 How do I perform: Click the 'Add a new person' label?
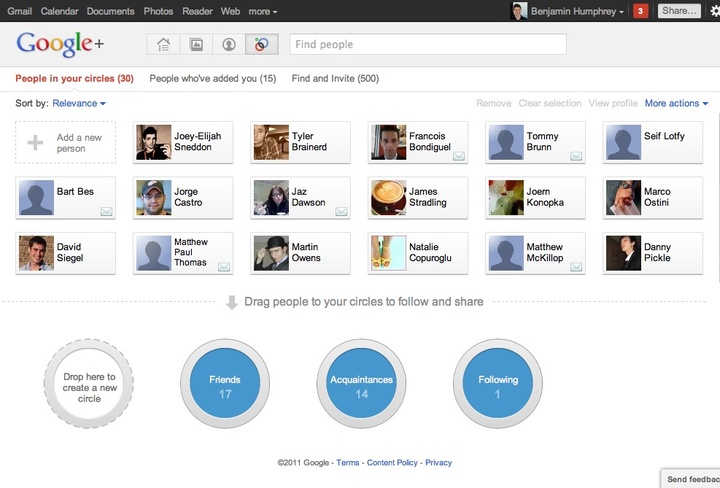click(x=79, y=143)
